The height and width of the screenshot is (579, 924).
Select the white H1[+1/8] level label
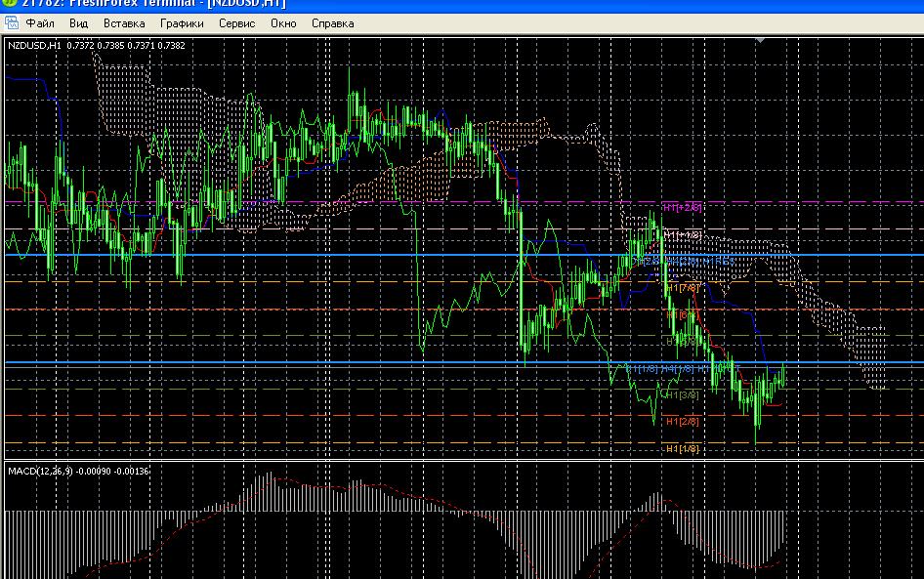click(x=682, y=235)
